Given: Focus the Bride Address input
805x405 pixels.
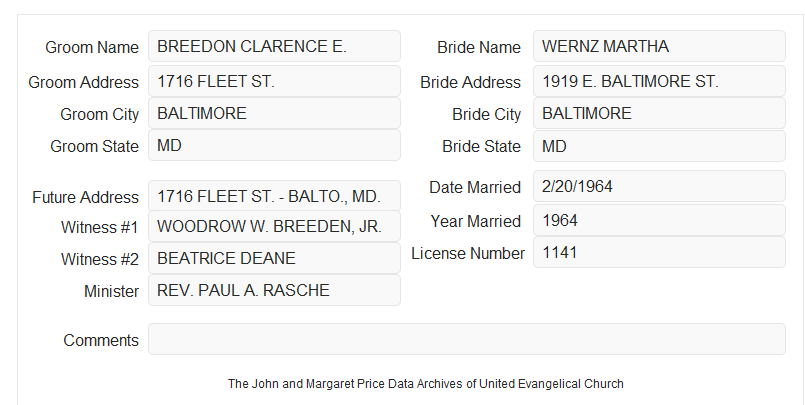Looking at the screenshot, I should (x=659, y=81).
